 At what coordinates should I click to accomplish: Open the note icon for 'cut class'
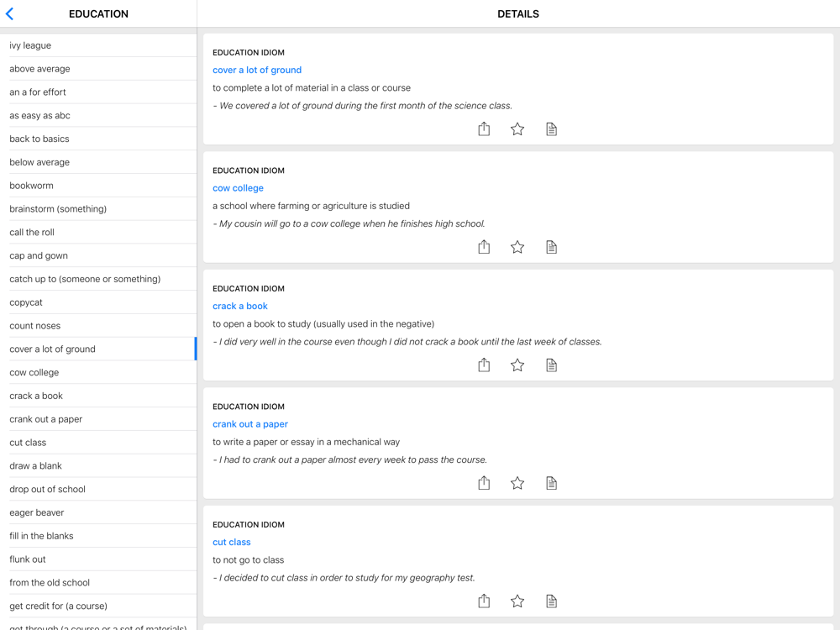click(551, 601)
